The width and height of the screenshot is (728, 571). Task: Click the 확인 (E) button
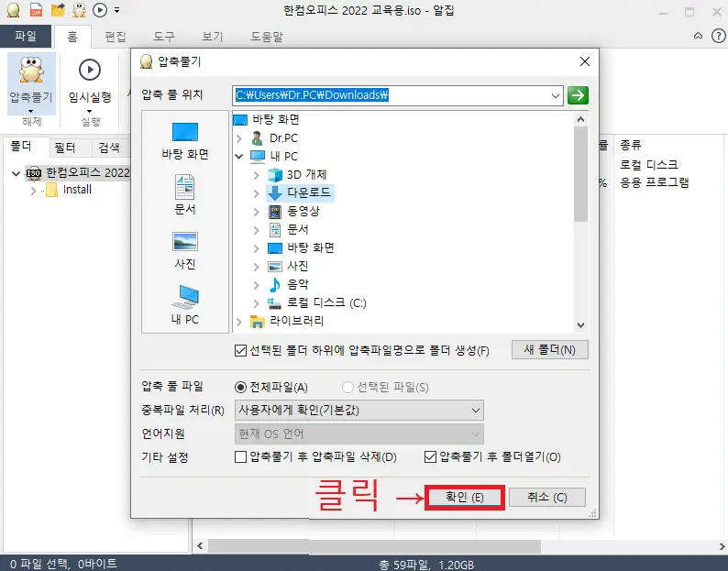pos(464,498)
